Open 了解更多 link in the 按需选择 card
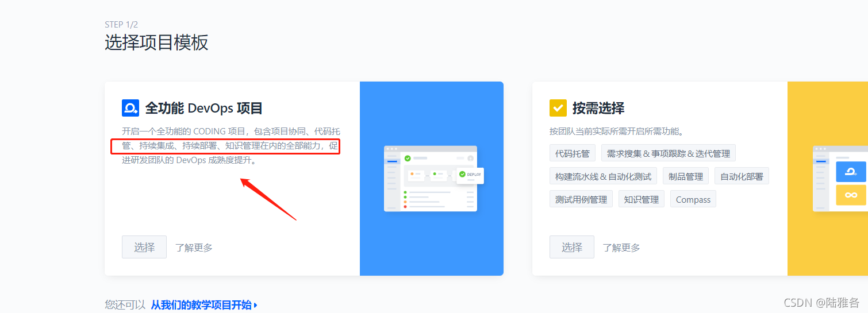This screenshot has width=868, height=313. [x=621, y=248]
